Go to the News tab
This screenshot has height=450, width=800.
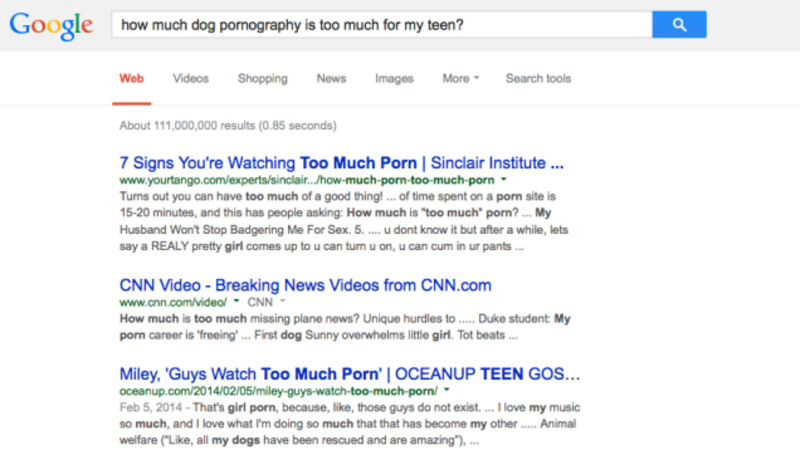point(331,79)
